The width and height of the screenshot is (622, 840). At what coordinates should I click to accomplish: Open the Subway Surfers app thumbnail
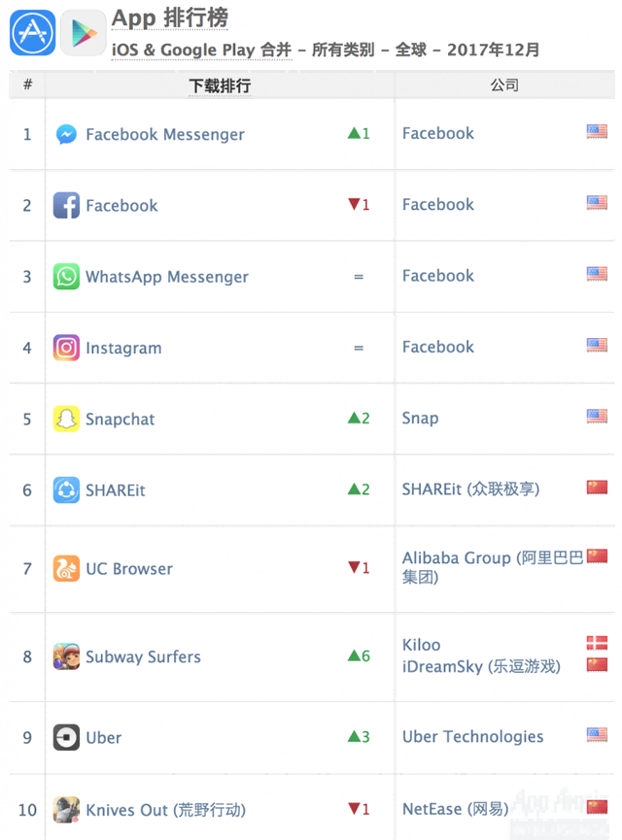[66, 656]
